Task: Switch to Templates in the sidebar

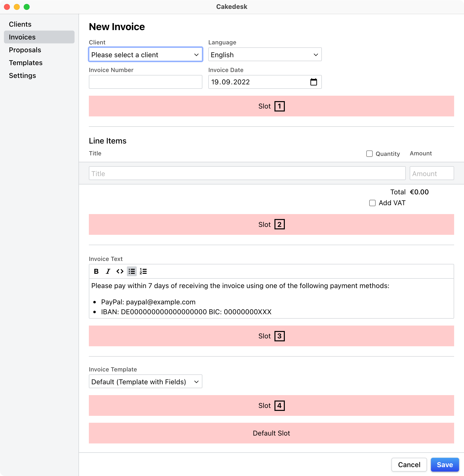Action: click(26, 63)
